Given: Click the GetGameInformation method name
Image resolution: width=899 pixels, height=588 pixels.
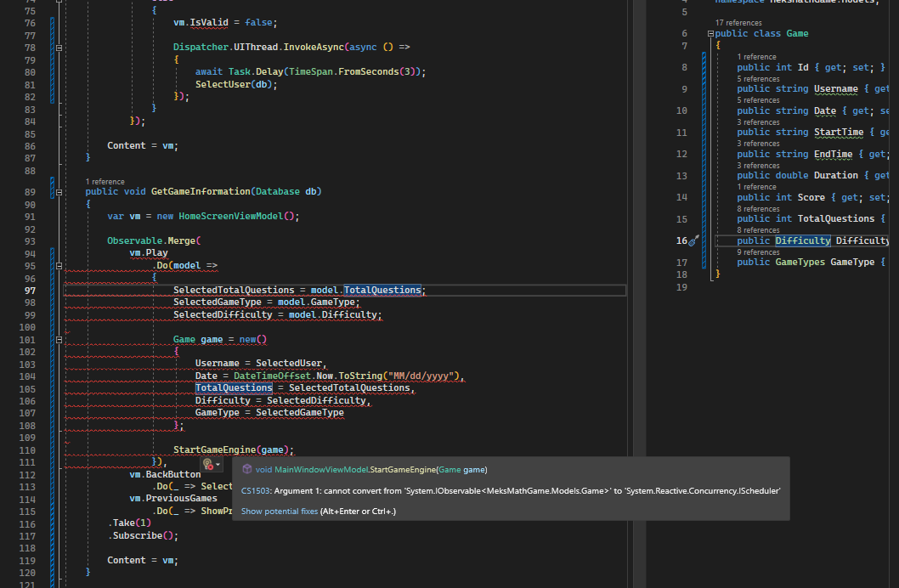Looking at the screenshot, I should [201, 191].
